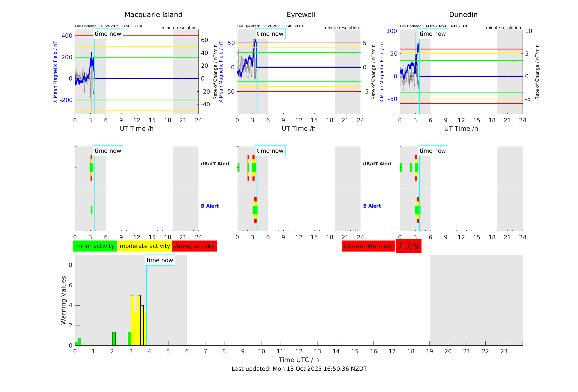Click the Warning Values y-axis label
Screen dimensions: 578x392
coord(63,300)
